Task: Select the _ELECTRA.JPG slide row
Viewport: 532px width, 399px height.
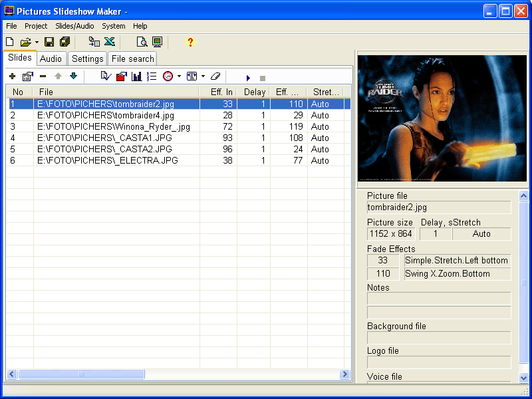Action: tap(178, 160)
